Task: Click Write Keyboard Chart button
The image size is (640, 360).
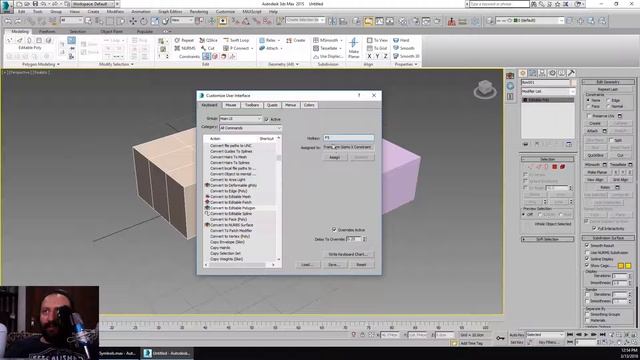Action: 348,254
